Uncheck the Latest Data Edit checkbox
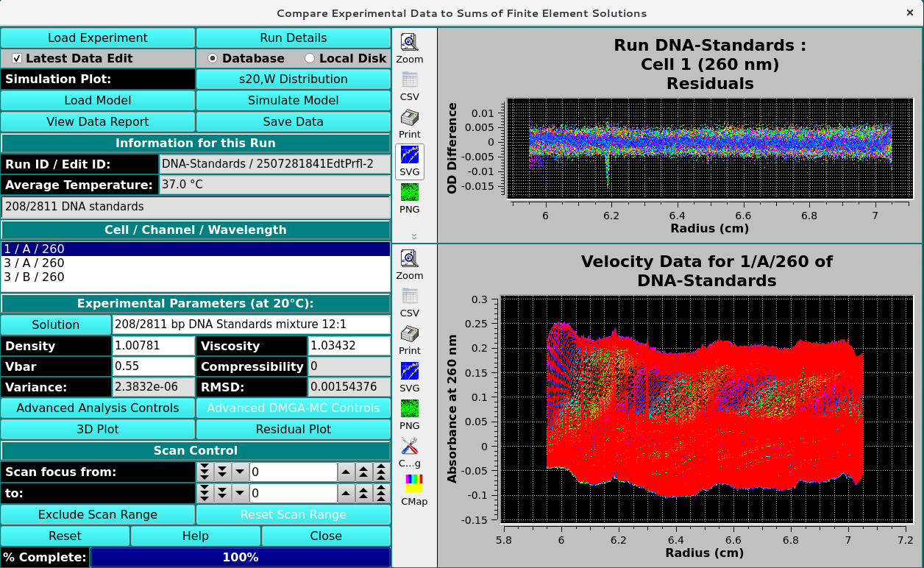 tap(17, 58)
